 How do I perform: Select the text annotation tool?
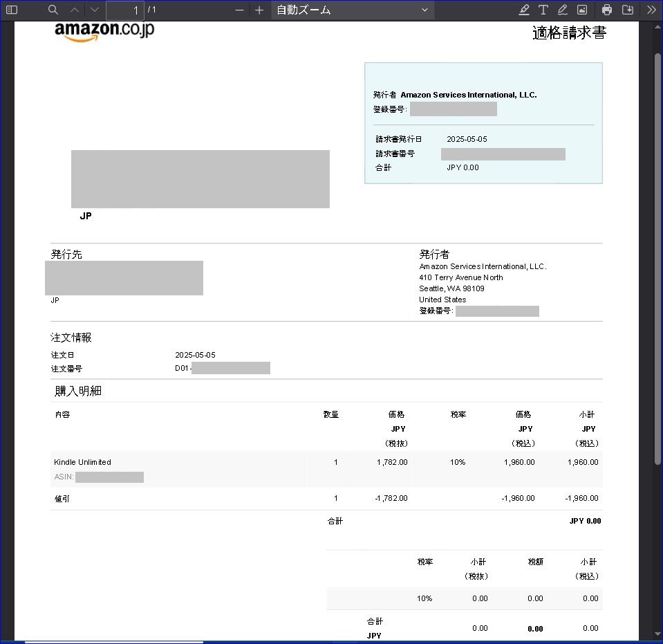point(543,10)
